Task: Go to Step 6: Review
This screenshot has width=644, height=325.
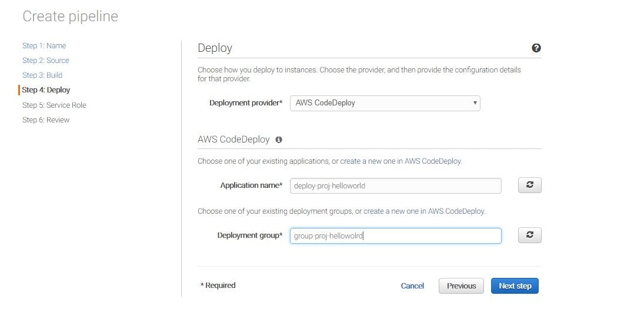Action: coord(46,120)
